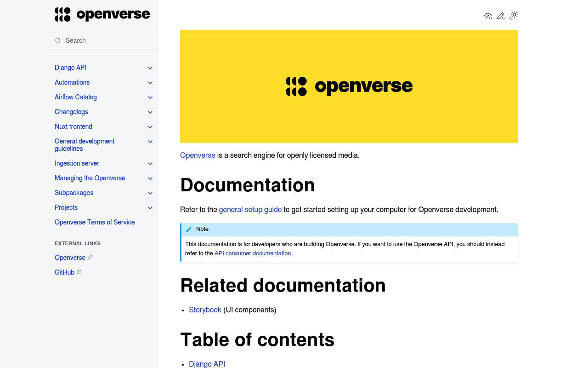Screen dimensions: 588x368
Task: Open Django API in sidebar
Action: click(x=70, y=68)
